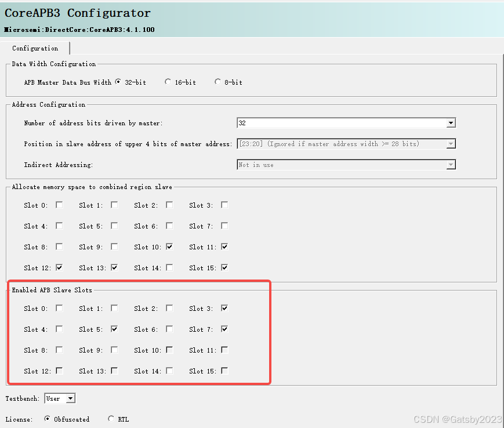Check Slot 4 in combined region slave
Viewport: 504px width, 428px height.
(59, 226)
